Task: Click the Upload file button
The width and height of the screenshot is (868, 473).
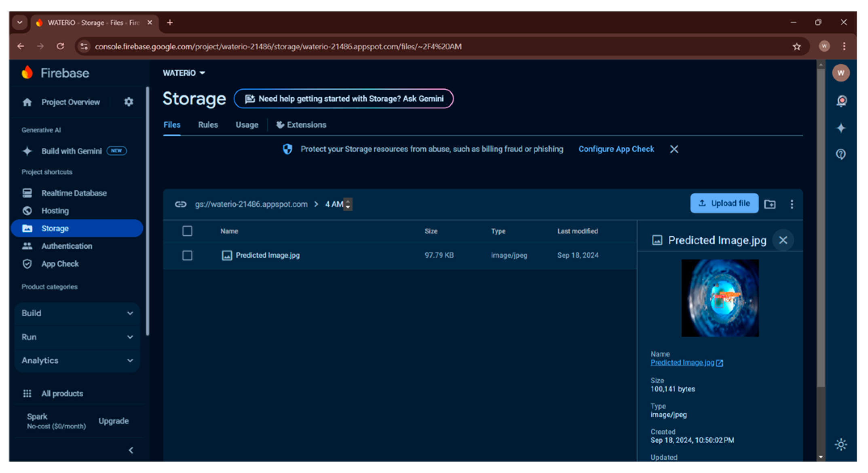Action: 724,203
